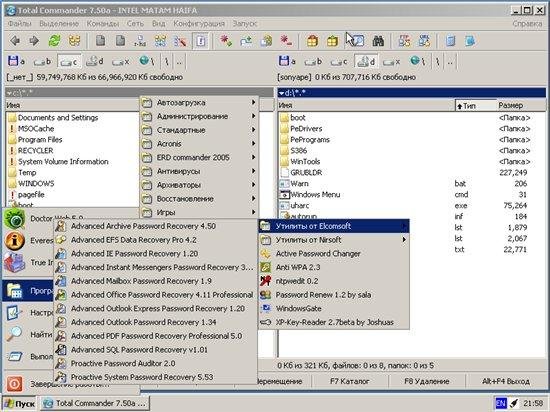Click the unpack files open box icon
The width and height of the screenshot is (550, 412).
point(332,41)
